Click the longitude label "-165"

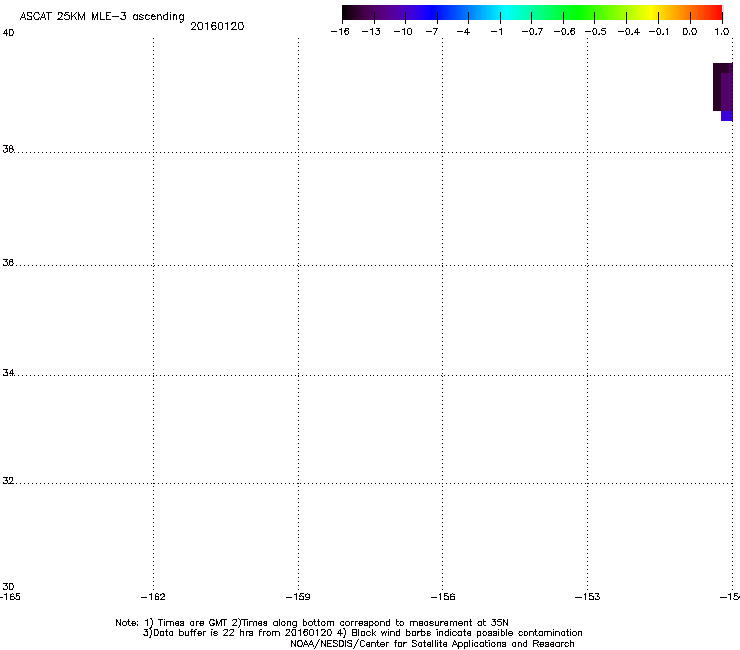[x=10, y=597]
